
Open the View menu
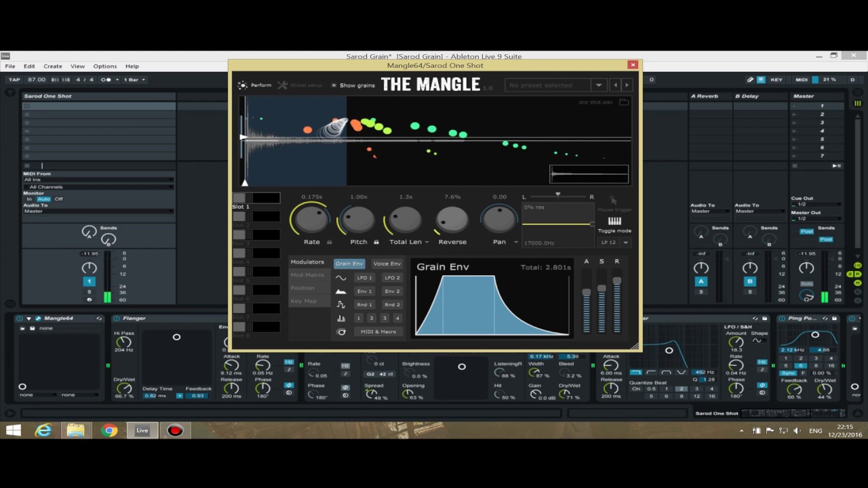(78, 66)
